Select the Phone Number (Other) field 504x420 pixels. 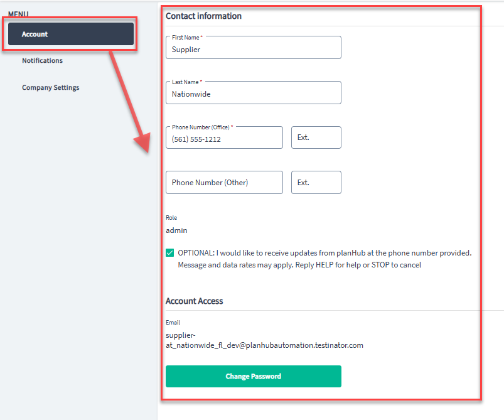click(x=224, y=182)
